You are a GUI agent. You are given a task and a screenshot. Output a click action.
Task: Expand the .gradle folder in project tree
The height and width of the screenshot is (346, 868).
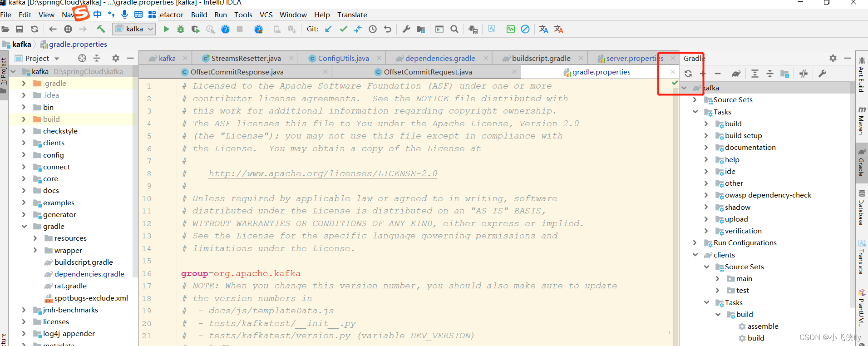click(x=24, y=84)
